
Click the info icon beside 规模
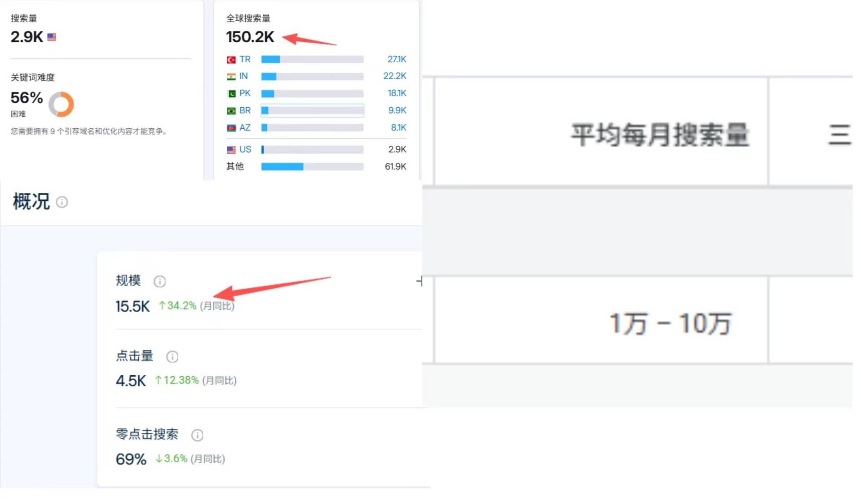click(x=160, y=281)
